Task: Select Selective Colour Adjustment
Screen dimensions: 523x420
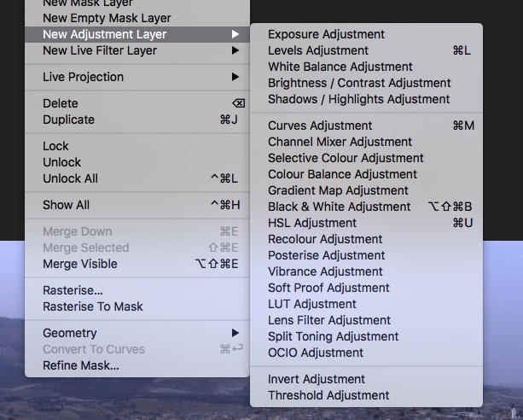Action: [366, 158]
